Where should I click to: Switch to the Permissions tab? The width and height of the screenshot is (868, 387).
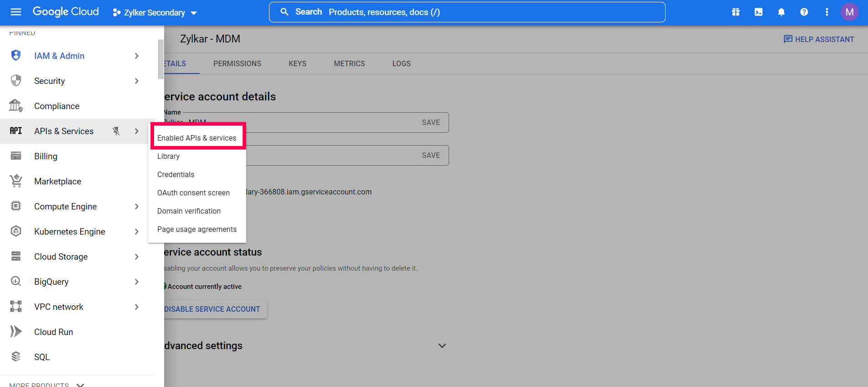tap(237, 63)
